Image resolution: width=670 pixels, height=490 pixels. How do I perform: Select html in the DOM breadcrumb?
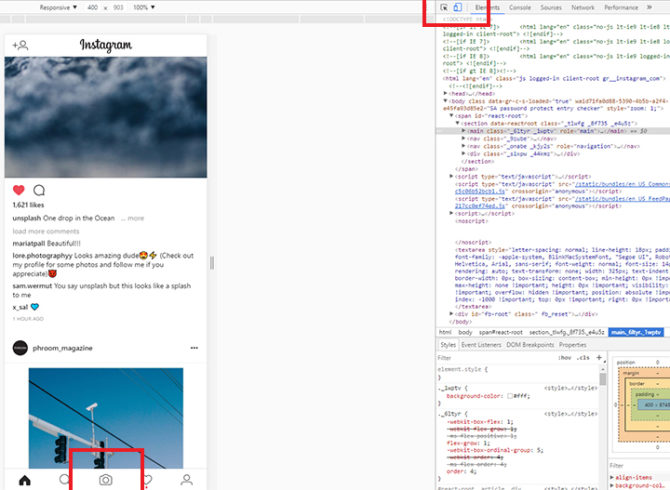point(445,332)
